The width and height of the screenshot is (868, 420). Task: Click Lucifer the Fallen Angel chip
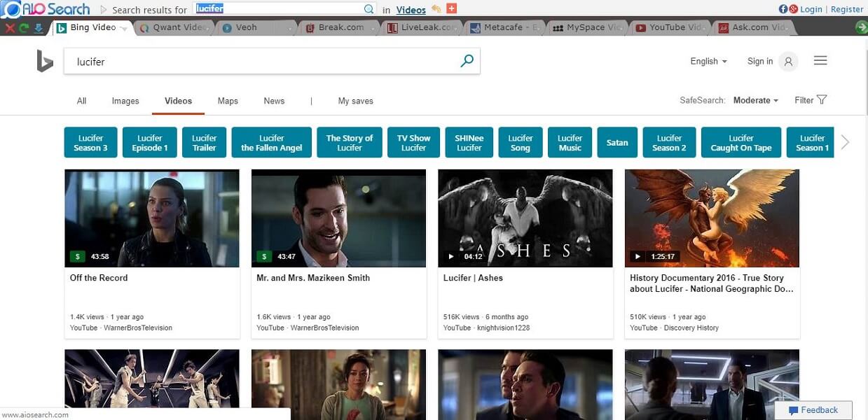[x=272, y=142]
